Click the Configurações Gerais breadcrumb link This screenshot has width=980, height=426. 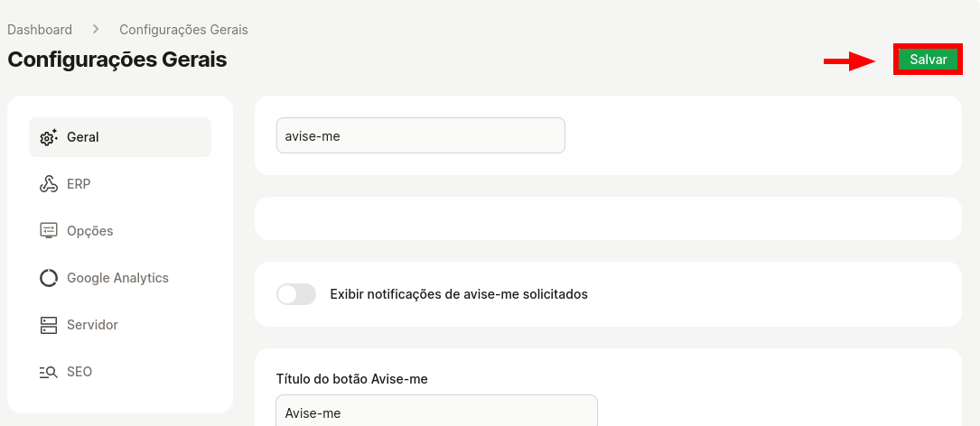tap(183, 30)
